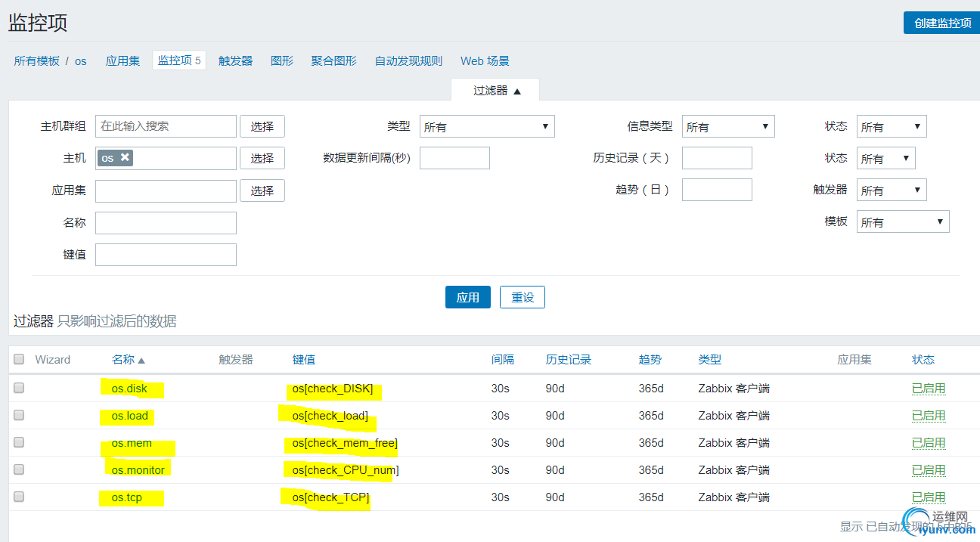Toggle 已启用 status for os.disk
The width and height of the screenshot is (980, 542).
[929, 389]
